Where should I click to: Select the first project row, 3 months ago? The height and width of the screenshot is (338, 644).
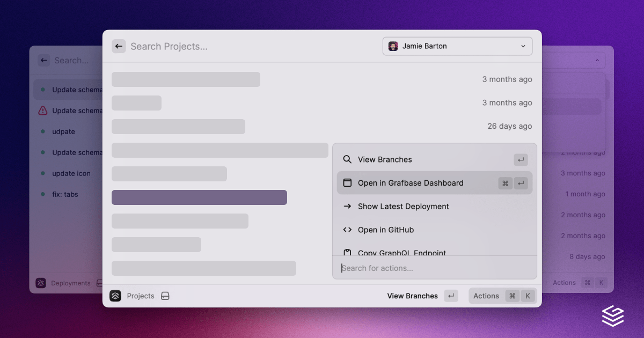[x=322, y=79]
